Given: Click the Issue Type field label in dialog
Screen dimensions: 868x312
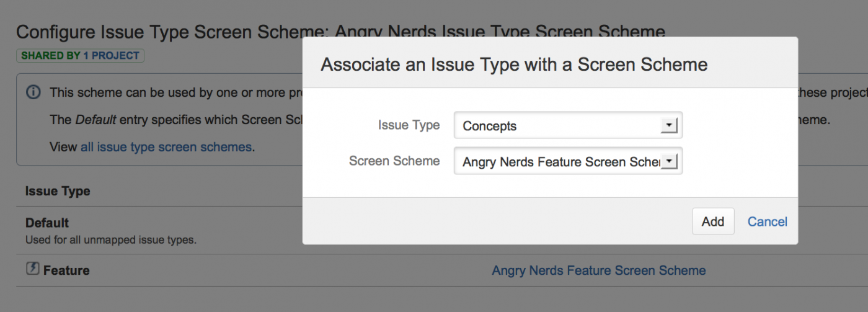Looking at the screenshot, I should (409, 125).
